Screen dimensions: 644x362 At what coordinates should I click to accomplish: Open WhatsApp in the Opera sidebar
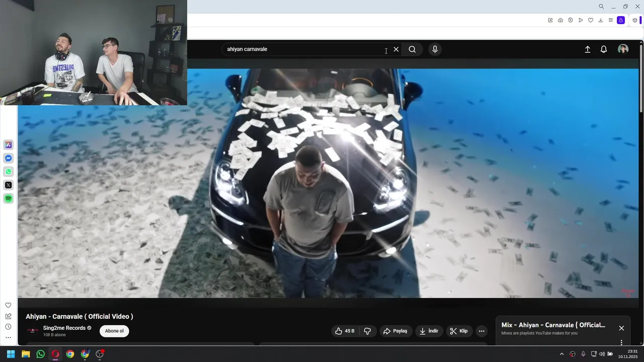click(9, 172)
